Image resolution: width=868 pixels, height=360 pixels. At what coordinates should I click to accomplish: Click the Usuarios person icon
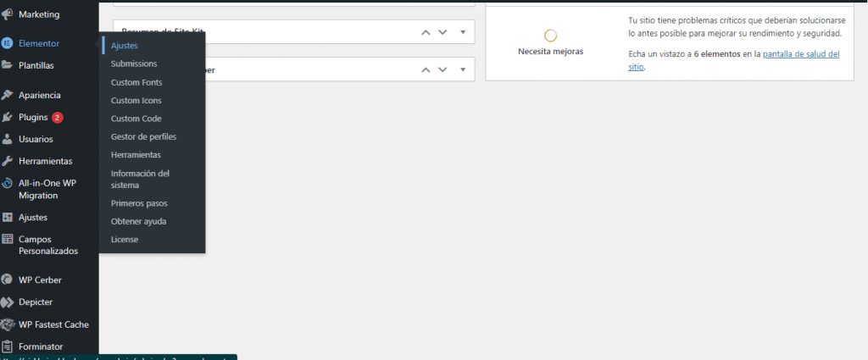pos(7,140)
